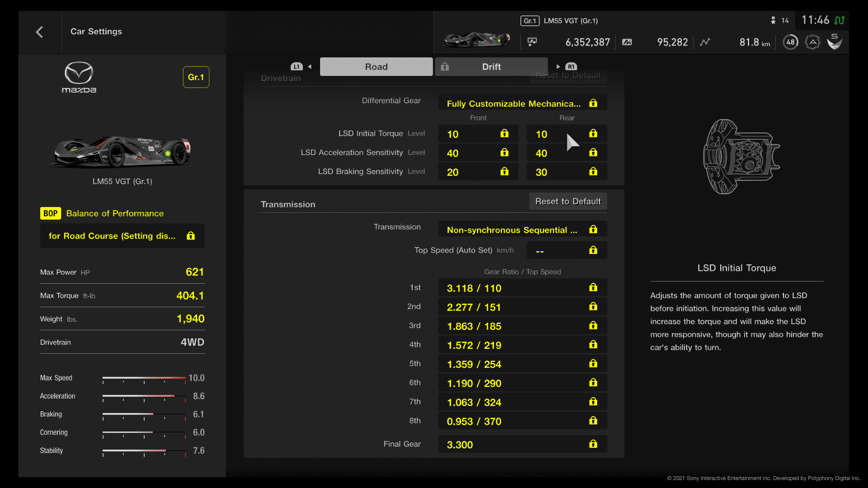Viewport: 868px width, 488px height.
Task: Click the sportsmanship rating S icon
Action: tap(835, 42)
